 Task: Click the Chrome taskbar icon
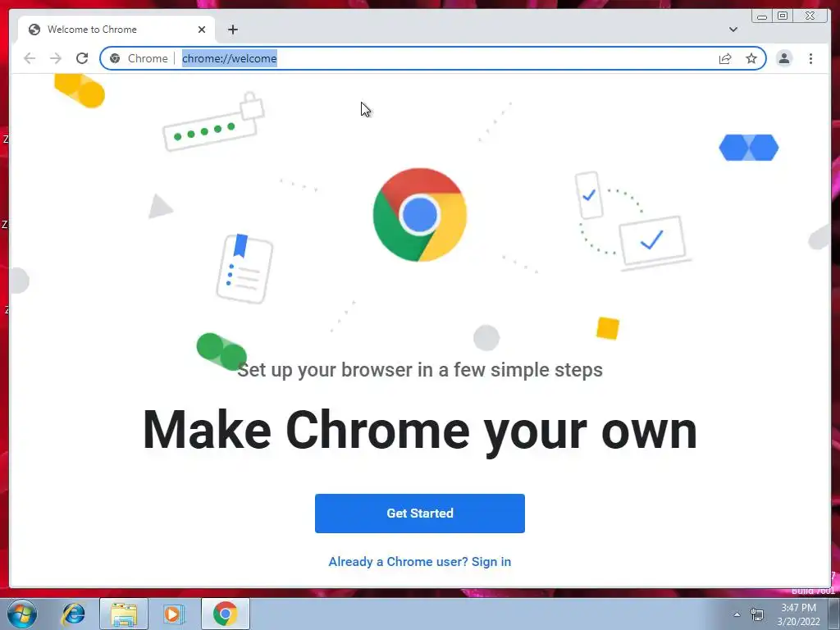click(226, 614)
